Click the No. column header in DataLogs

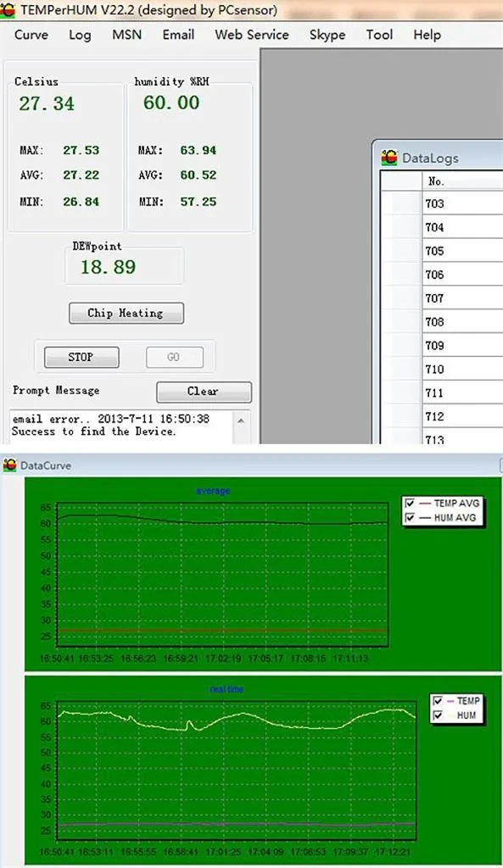(x=462, y=181)
